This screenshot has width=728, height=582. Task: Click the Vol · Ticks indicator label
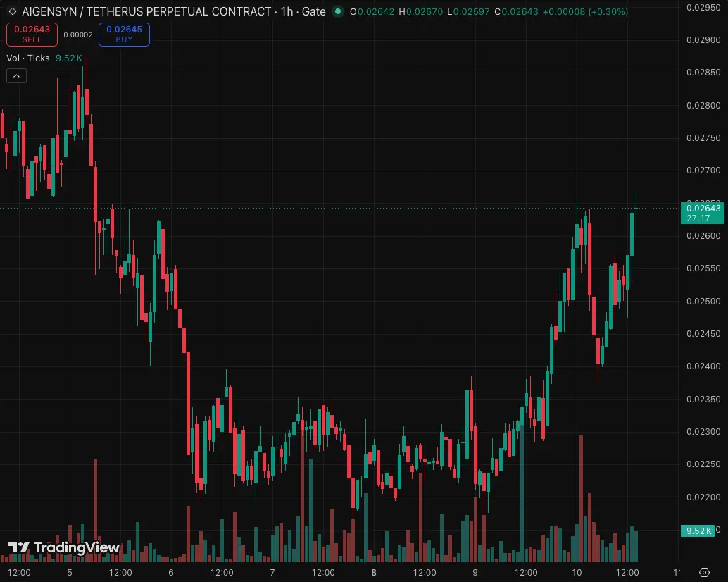point(28,58)
